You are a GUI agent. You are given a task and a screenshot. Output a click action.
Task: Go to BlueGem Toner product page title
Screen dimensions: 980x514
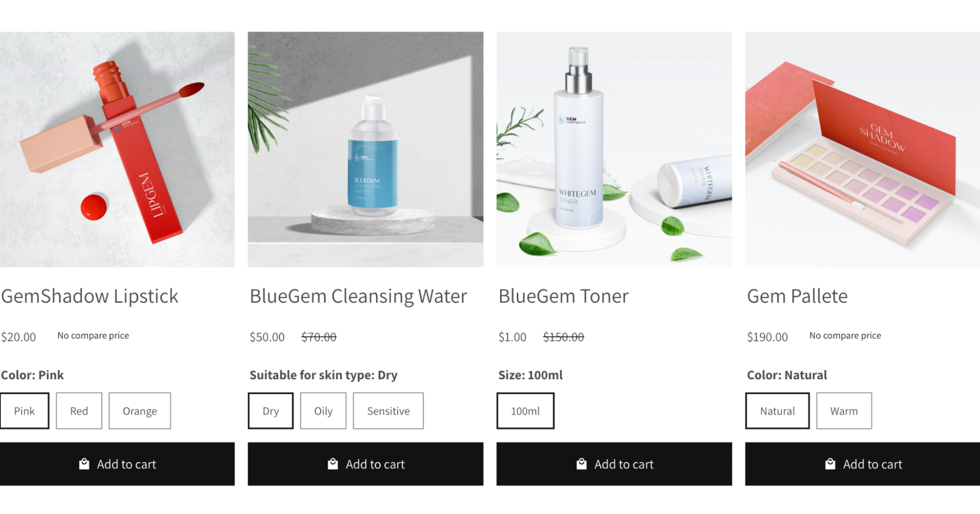(563, 296)
